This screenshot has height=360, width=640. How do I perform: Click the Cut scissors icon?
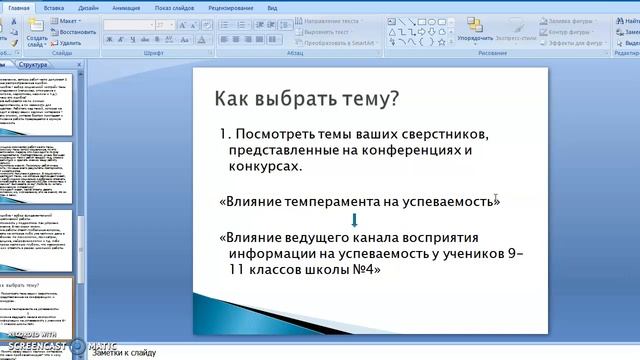pos(13,22)
